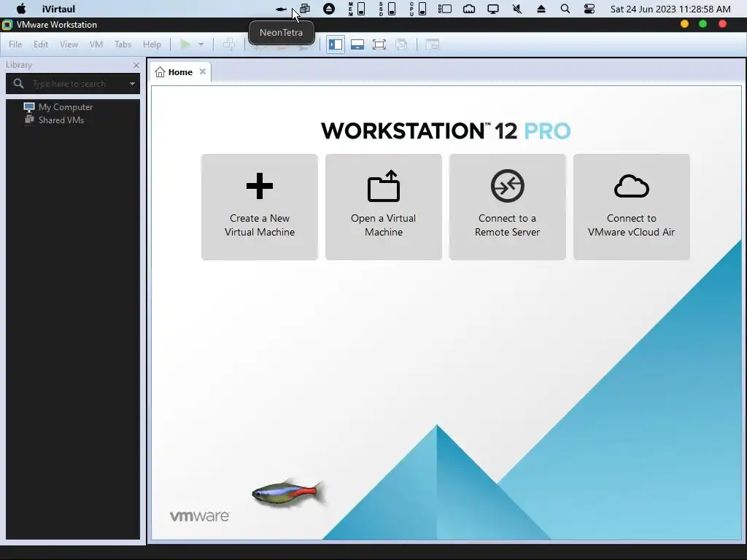Click the round eject icon in menu bar
This screenshot has width=747, height=560.
(x=329, y=9)
